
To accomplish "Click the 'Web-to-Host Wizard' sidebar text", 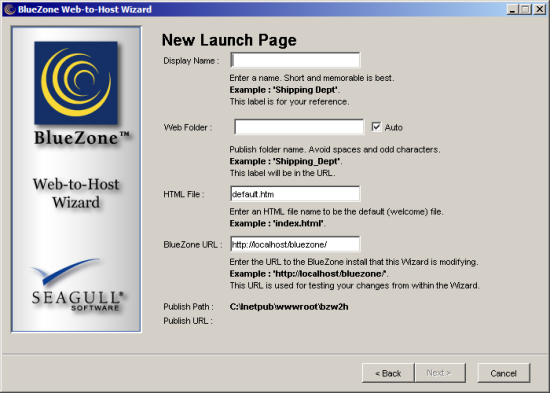I will [76, 193].
